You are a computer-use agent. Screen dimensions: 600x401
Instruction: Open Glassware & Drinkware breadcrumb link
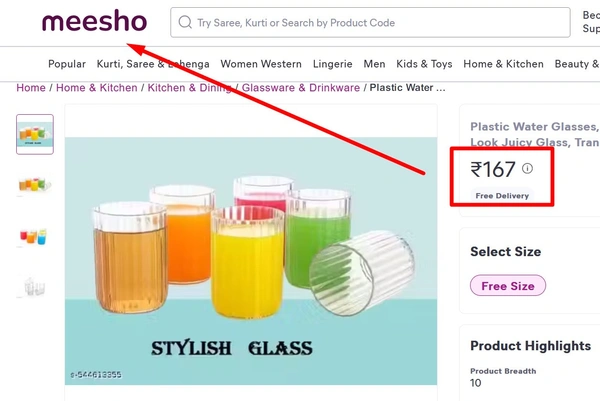click(x=300, y=88)
